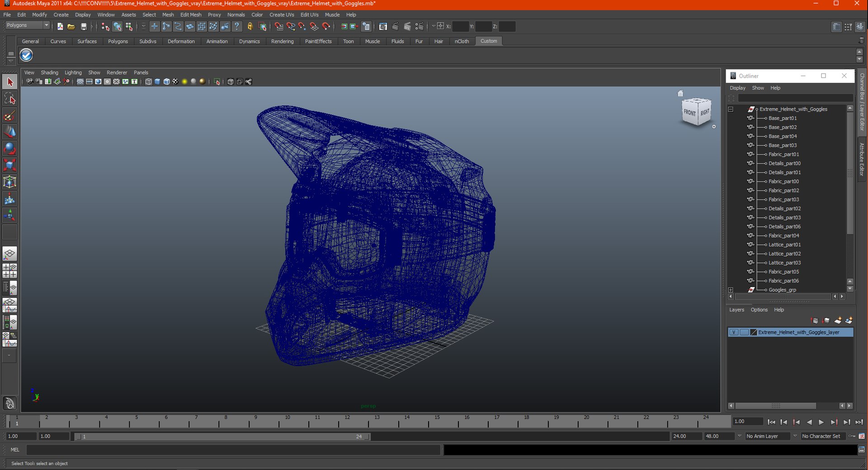Collapse the Extreme_Helmet_with_Goggles outliner node

tap(731, 109)
